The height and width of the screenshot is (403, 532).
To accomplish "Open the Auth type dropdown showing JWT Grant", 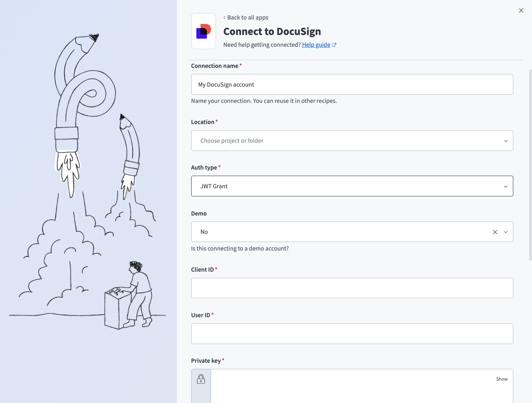I will coord(352,186).
